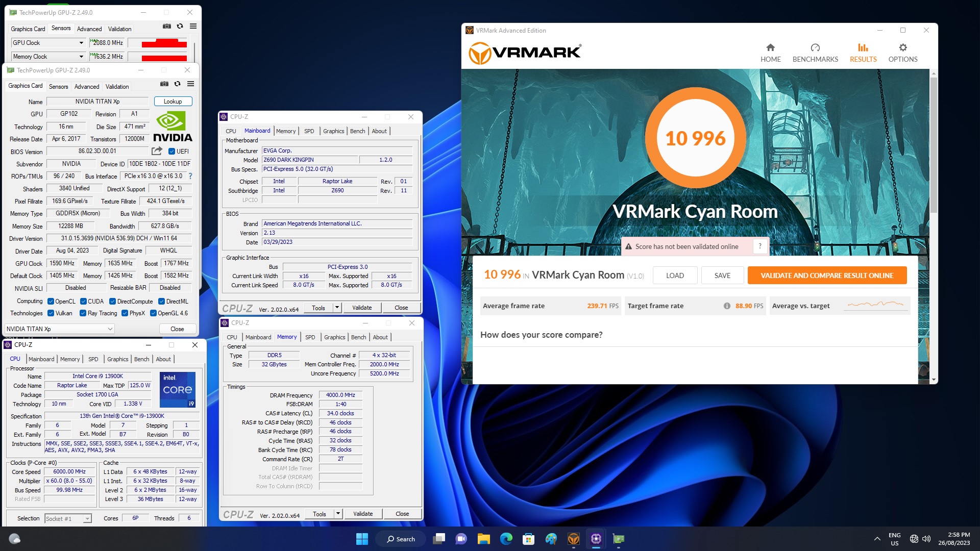The height and width of the screenshot is (551, 980).
Task: Toggle the UEFI checkbox in GPU-Z
Action: click(171, 152)
